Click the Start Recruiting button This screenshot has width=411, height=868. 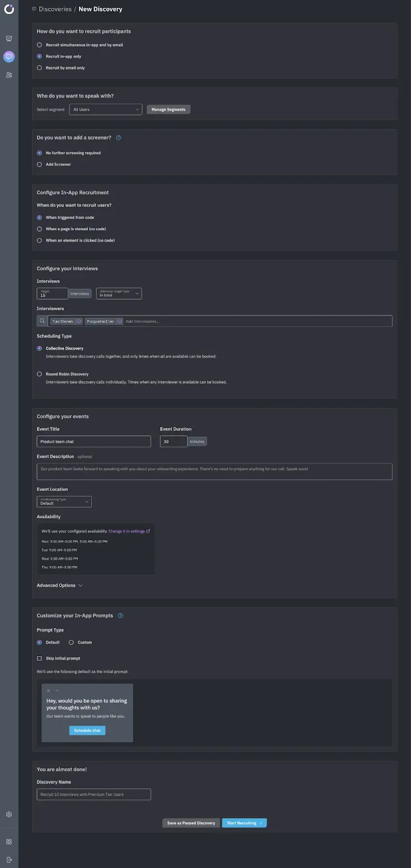click(244, 823)
